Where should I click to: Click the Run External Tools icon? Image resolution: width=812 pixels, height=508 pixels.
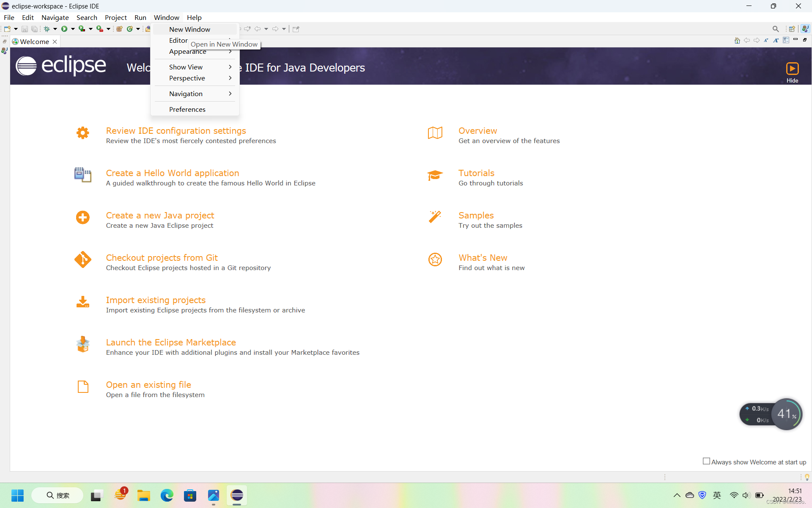[x=100, y=29]
